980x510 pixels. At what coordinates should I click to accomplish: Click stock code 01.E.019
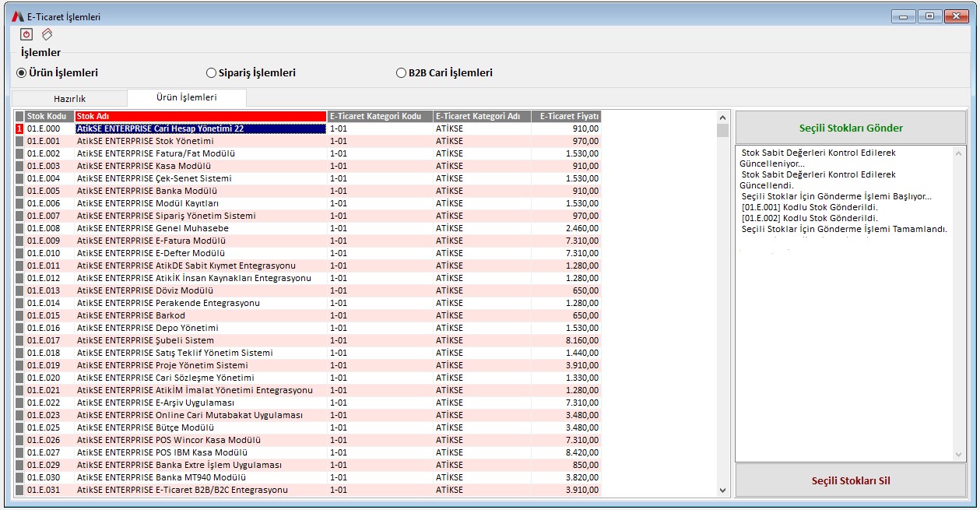(x=44, y=365)
